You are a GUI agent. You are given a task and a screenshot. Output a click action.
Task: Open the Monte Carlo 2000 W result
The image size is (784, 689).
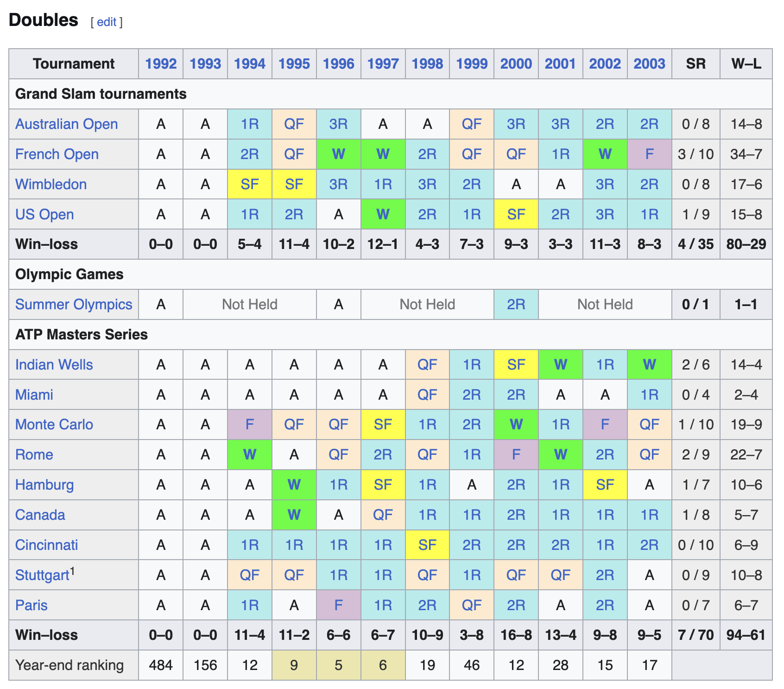pyautogui.click(x=516, y=425)
